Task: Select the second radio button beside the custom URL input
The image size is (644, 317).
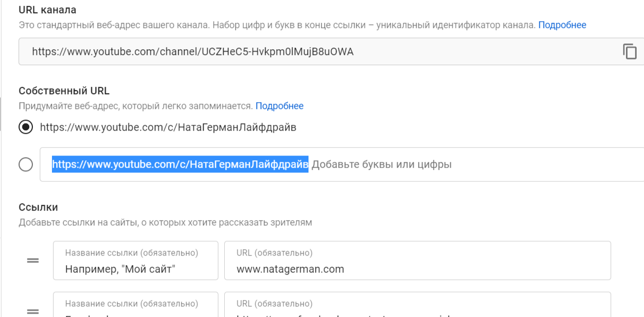Action: coord(25,165)
